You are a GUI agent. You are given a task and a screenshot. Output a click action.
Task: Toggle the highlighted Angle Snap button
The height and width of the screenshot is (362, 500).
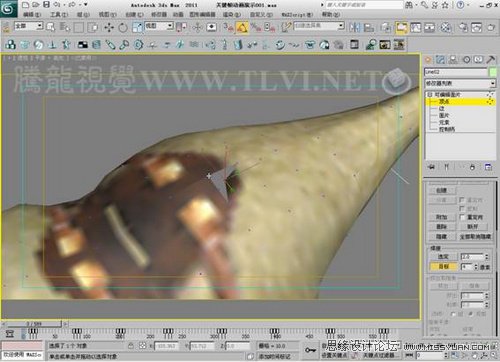[x=242, y=27]
